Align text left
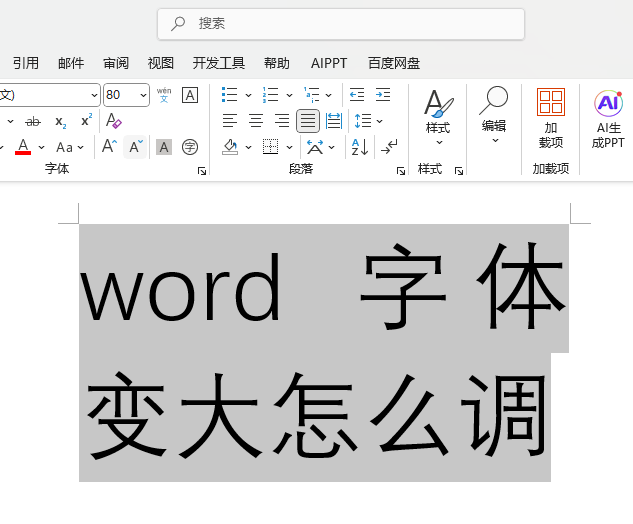Image resolution: width=633 pixels, height=524 pixels. point(230,121)
